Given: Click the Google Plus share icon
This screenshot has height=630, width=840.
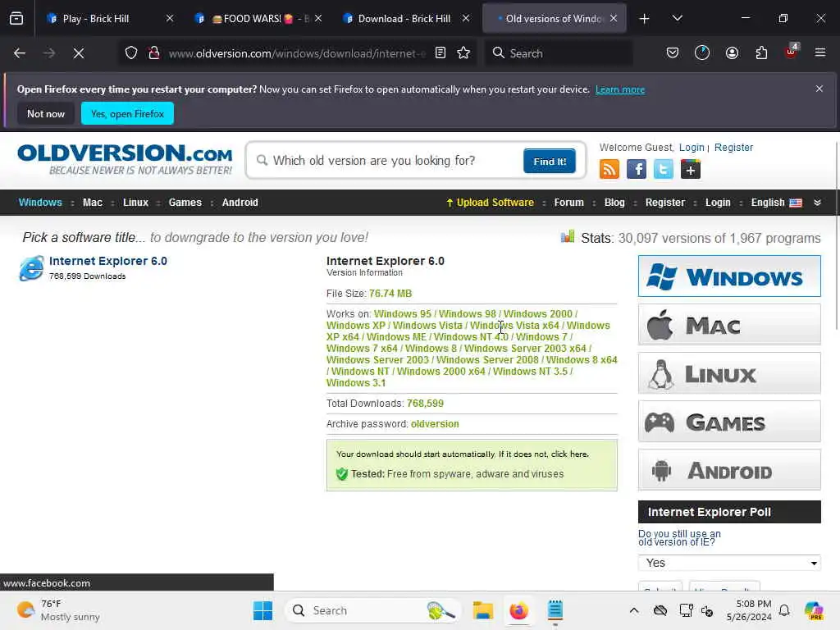Looking at the screenshot, I should 691,169.
